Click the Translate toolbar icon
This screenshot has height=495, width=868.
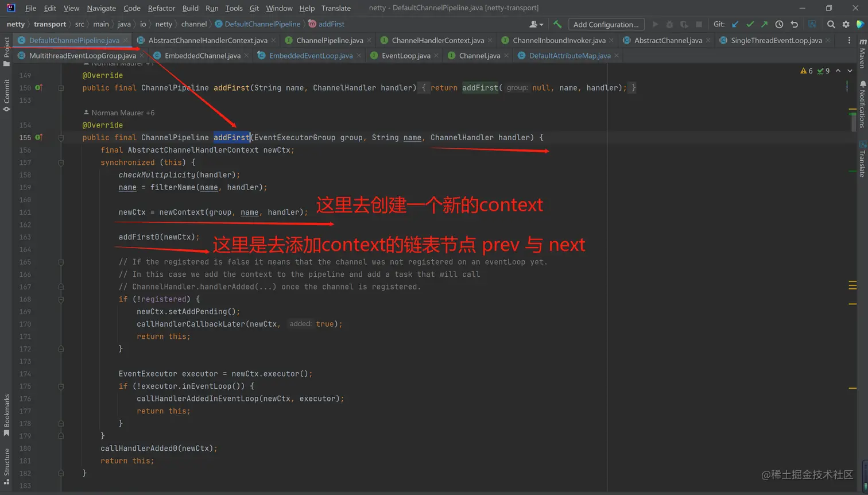tap(812, 24)
